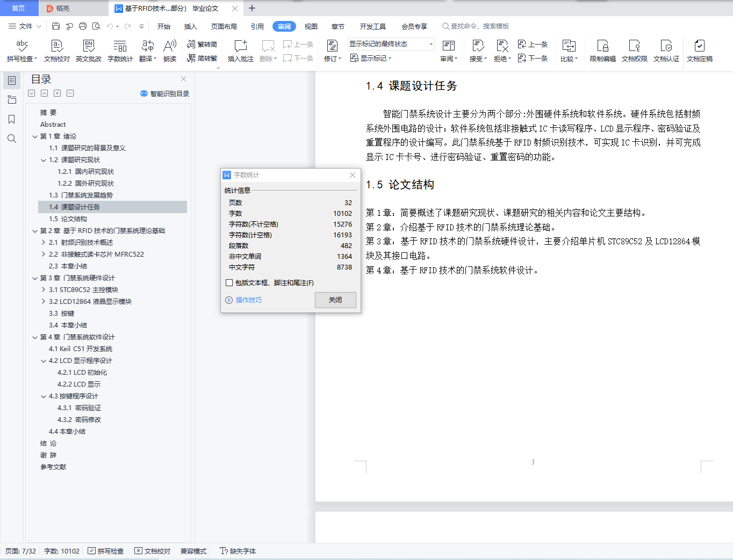Expand 3.1 STC89C52 主控模块 node

point(44,290)
